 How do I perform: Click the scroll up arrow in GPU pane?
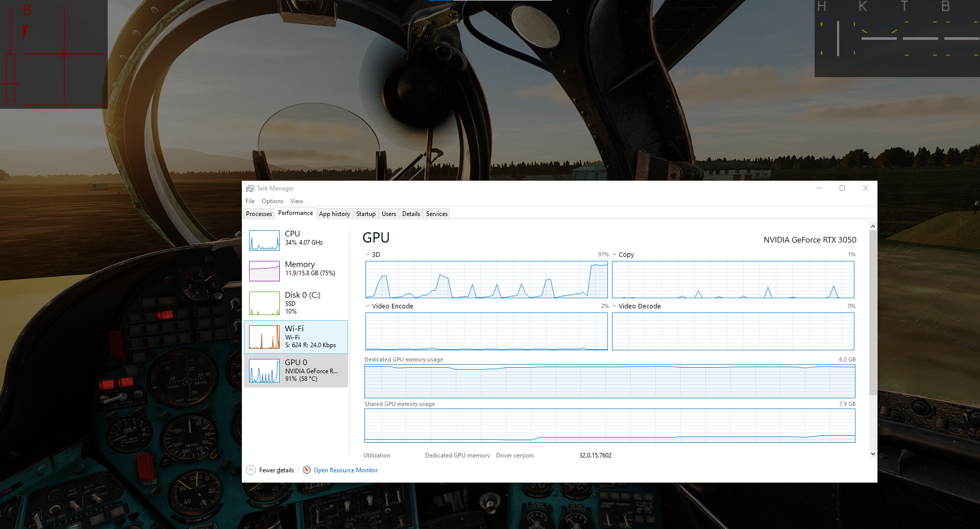click(873, 226)
